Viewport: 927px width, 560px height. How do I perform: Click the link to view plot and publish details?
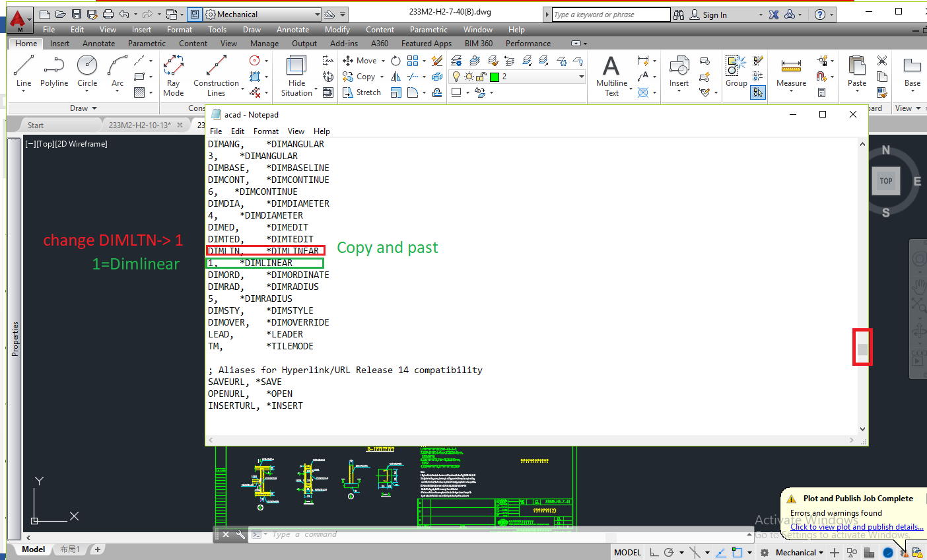[856, 527]
